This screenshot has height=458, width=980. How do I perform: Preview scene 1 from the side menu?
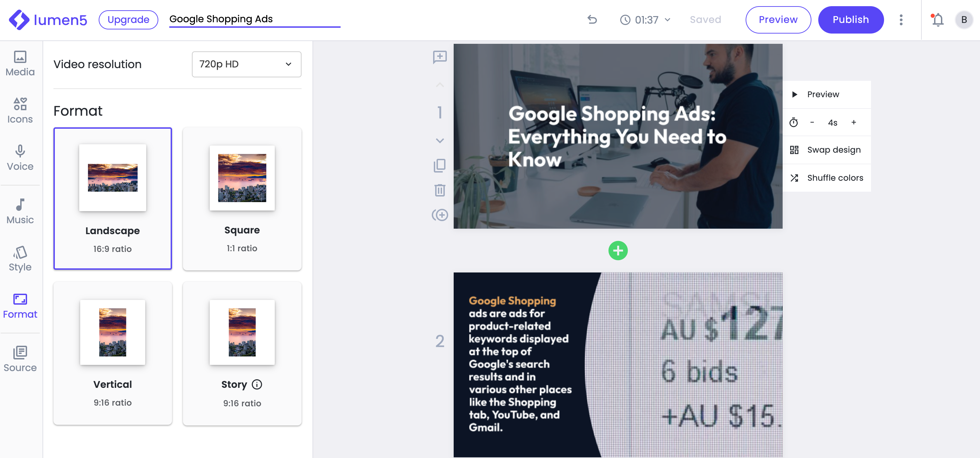tap(827, 94)
